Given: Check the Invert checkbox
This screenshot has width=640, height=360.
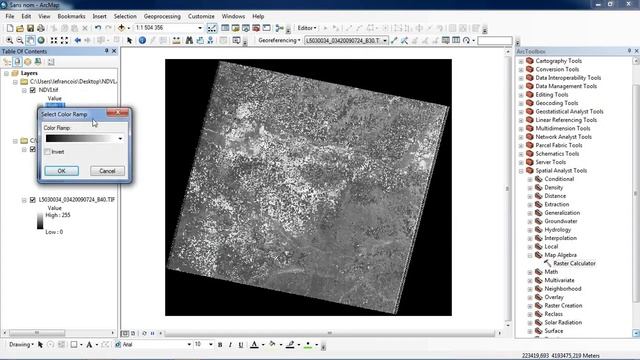Looking at the screenshot, I should click(47, 152).
